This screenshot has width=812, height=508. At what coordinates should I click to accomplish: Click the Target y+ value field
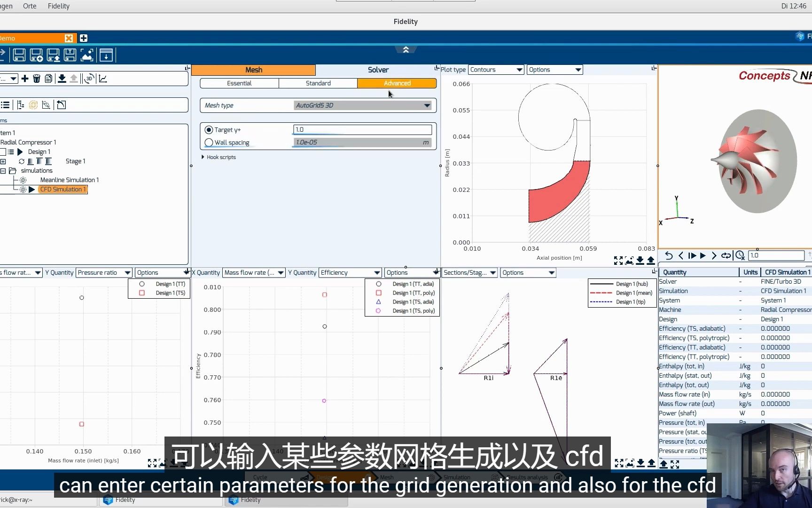pos(362,130)
